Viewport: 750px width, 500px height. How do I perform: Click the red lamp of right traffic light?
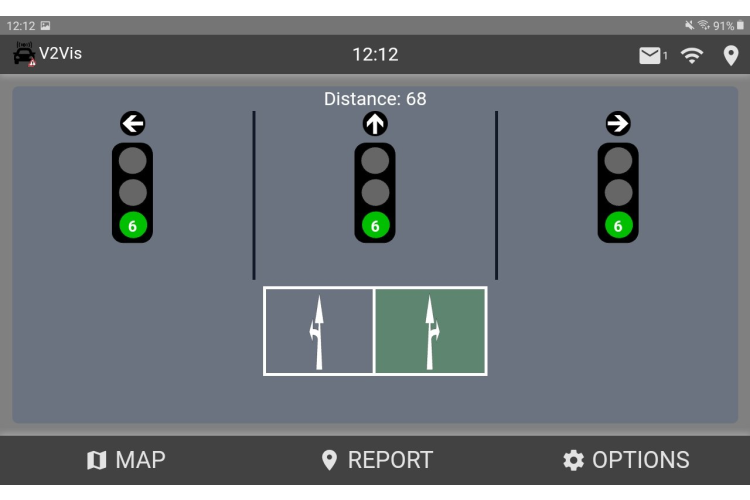[x=618, y=160]
